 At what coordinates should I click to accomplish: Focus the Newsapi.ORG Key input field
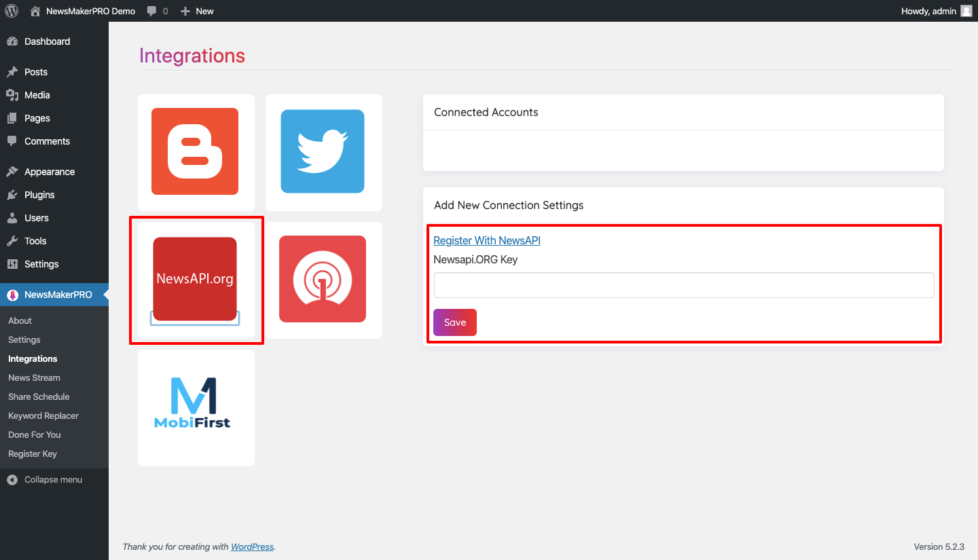coord(684,285)
